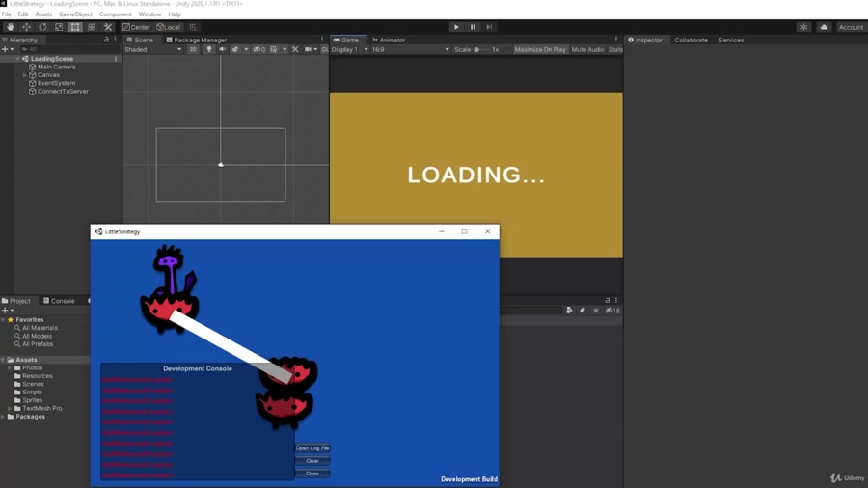The width and height of the screenshot is (868, 488).
Task: Click the Play button
Action: (456, 27)
